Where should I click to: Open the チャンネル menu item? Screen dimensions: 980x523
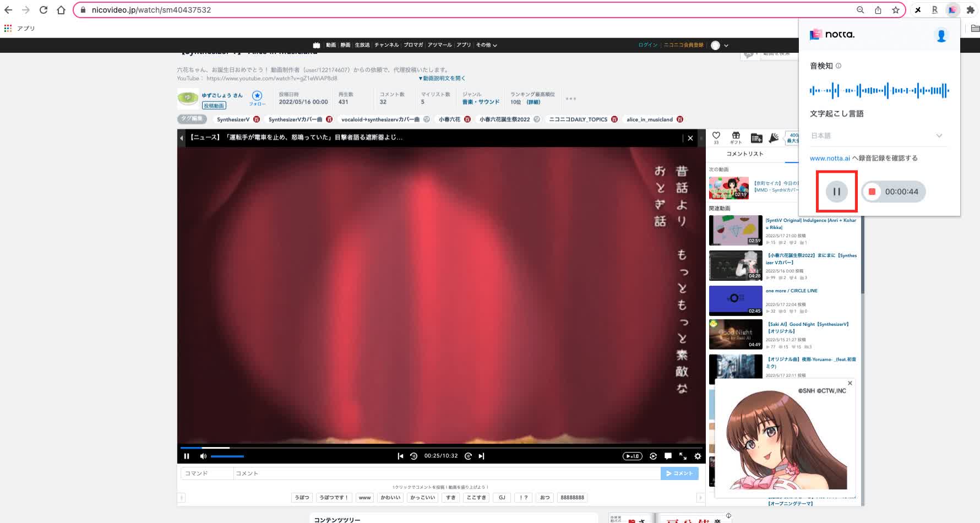386,45
